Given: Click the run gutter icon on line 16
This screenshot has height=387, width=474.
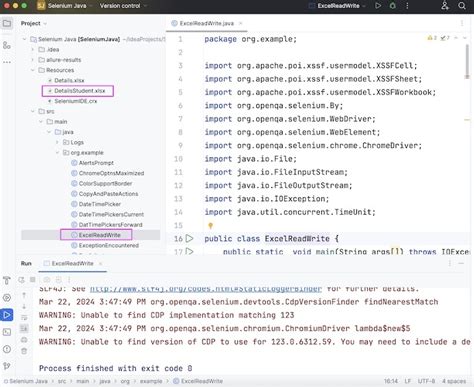Looking at the screenshot, I should tap(189, 238).
